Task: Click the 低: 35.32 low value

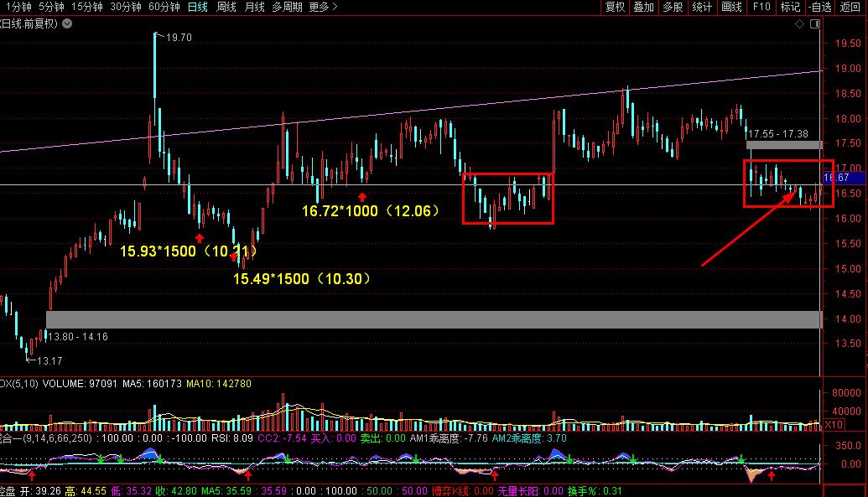Action: click(x=131, y=491)
